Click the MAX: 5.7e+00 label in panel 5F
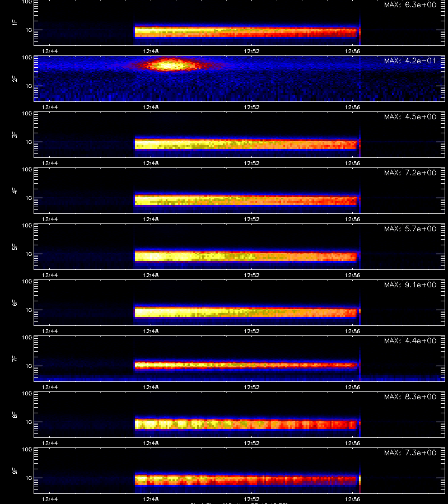Viewport: 448px width, 504px height. pyautogui.click(x=410, y=228)
